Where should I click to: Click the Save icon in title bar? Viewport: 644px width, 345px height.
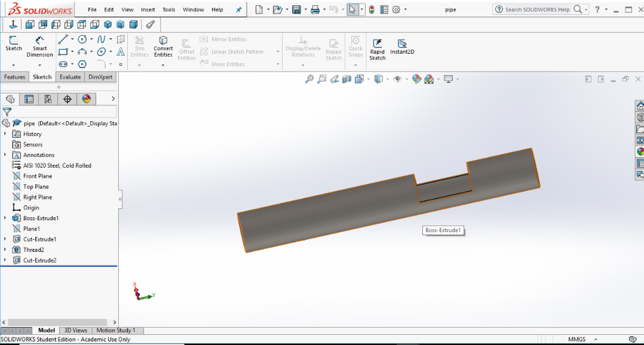(x=296, y=10)
